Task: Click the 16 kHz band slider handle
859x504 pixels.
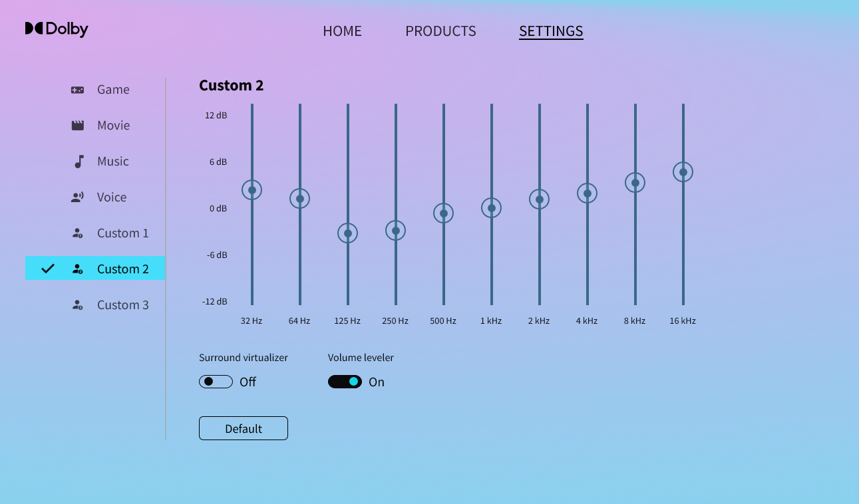Action: [x=683, y=172]
